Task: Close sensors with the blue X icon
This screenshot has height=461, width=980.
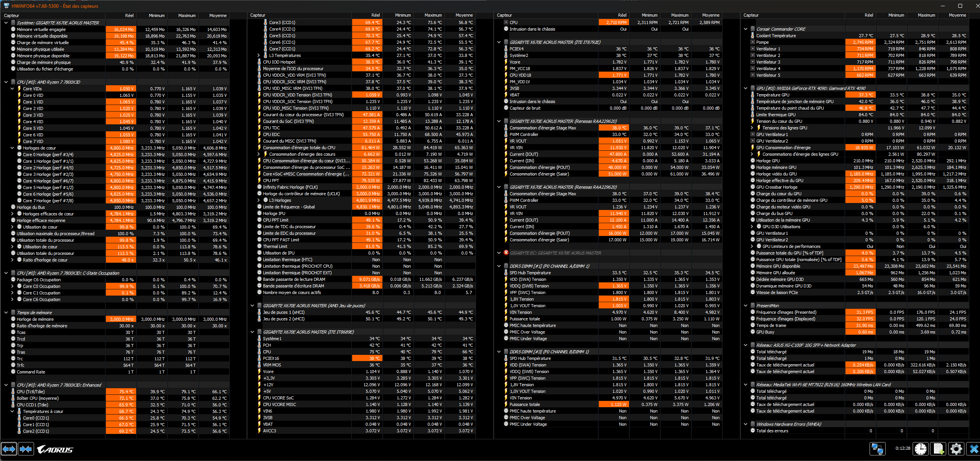Action: pos(973,449)
